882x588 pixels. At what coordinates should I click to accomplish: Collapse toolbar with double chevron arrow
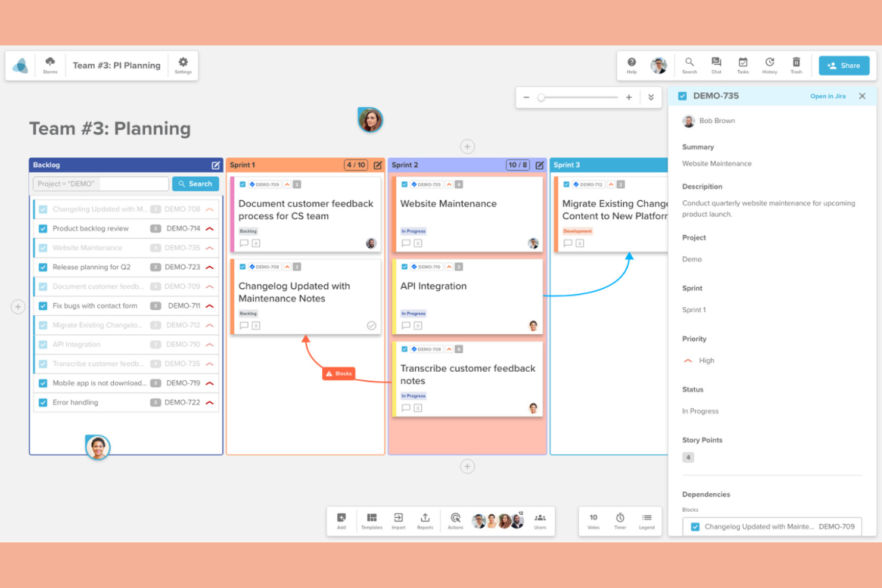point(651,98)
